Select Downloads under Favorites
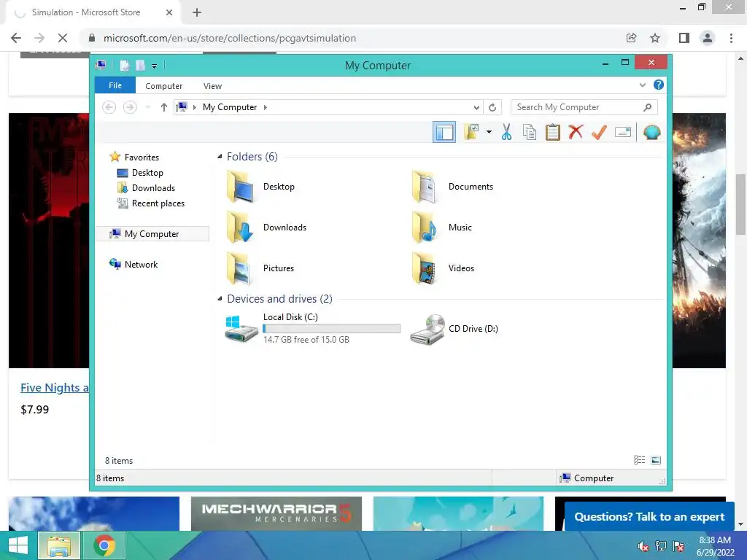This screenshot has height=560, width=747. (x=153, y=187)
